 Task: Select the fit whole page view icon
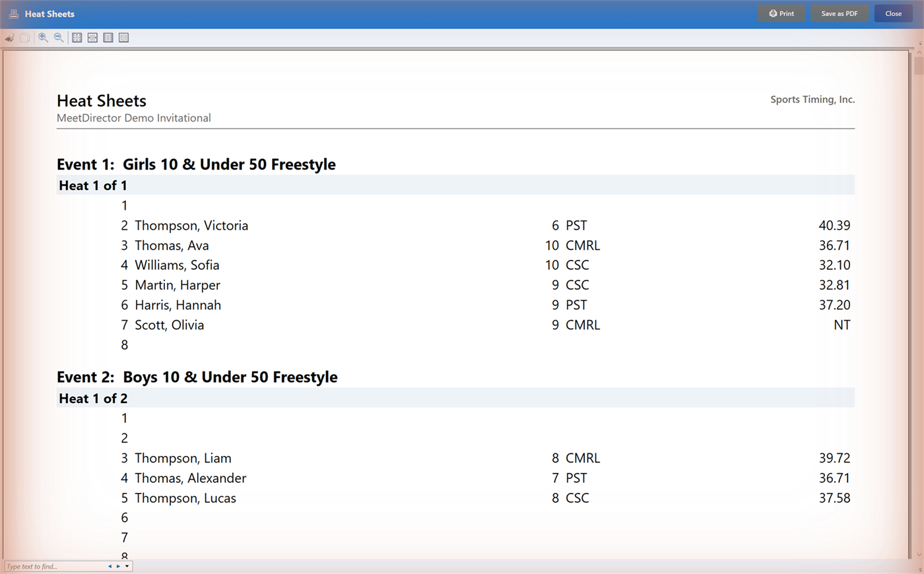tap(77, 38)
